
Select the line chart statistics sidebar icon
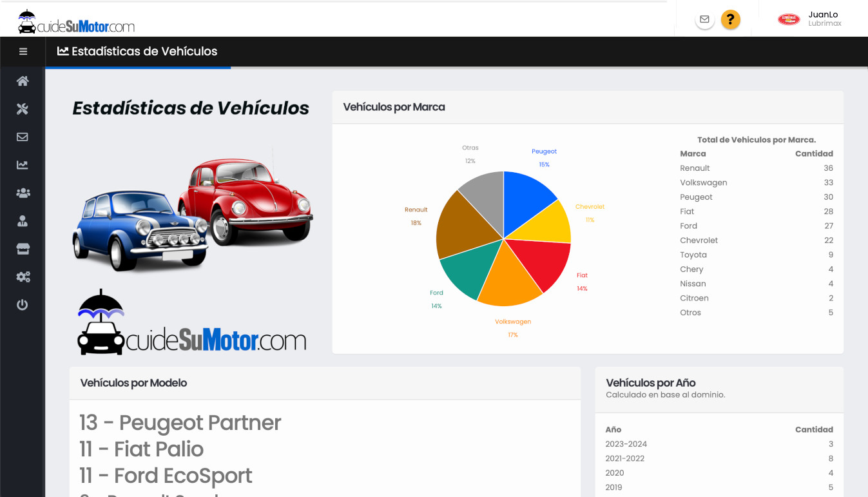coord(23,165)
